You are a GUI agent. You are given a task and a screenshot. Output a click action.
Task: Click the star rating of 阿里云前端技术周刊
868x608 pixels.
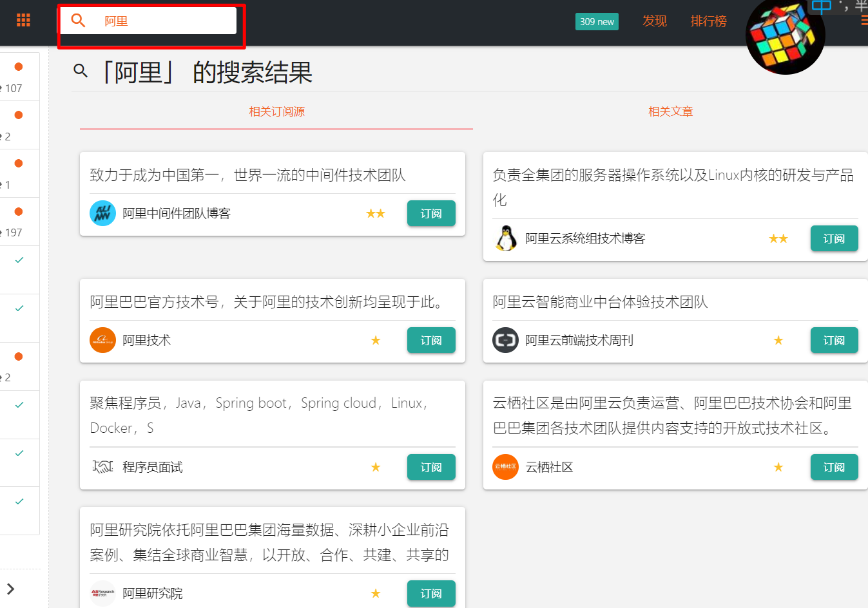coord(778,340)
